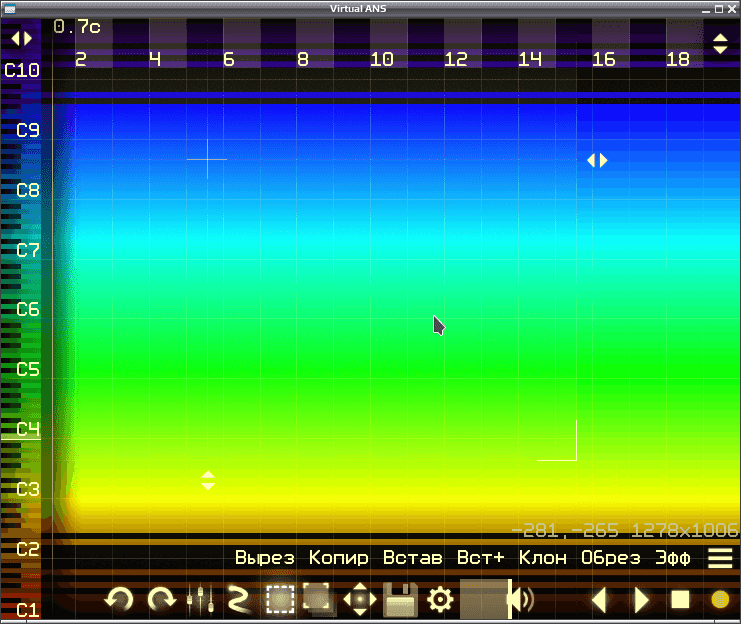Click Встав paste command

pos(413,558)
